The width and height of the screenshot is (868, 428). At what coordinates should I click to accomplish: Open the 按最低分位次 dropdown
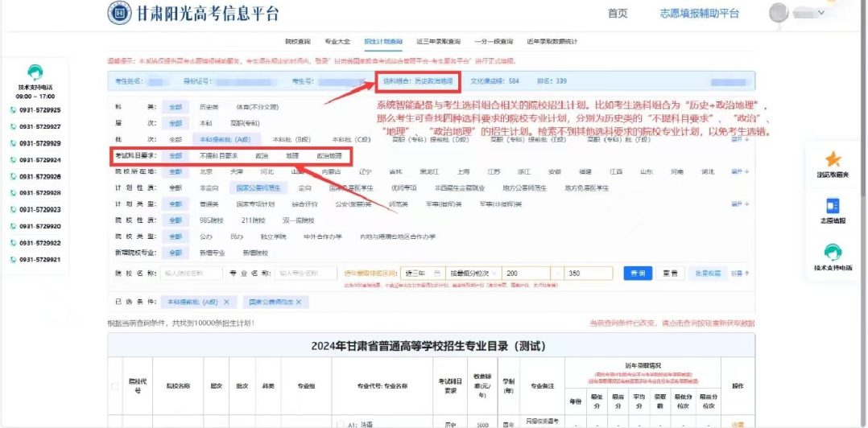tap(473, 274)
